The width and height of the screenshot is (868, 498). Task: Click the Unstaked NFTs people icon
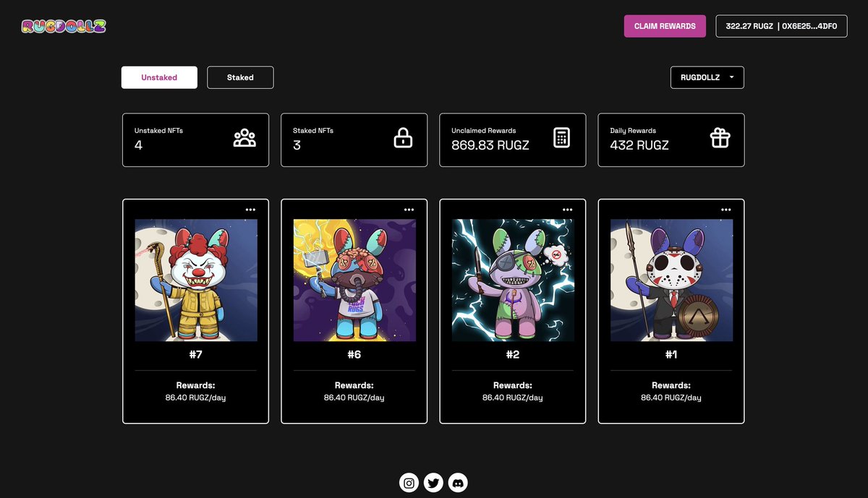(x=244, y=138)
